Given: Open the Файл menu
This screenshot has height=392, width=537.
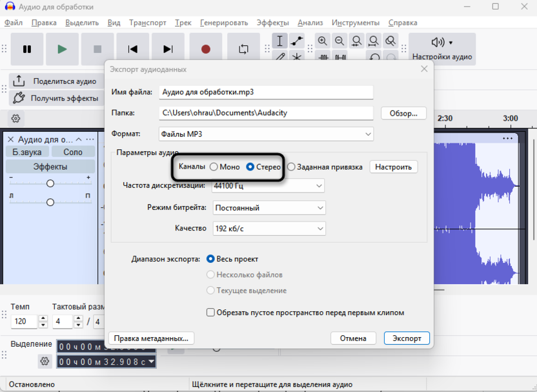Looking at the screenshot, I should coord(13,23).
